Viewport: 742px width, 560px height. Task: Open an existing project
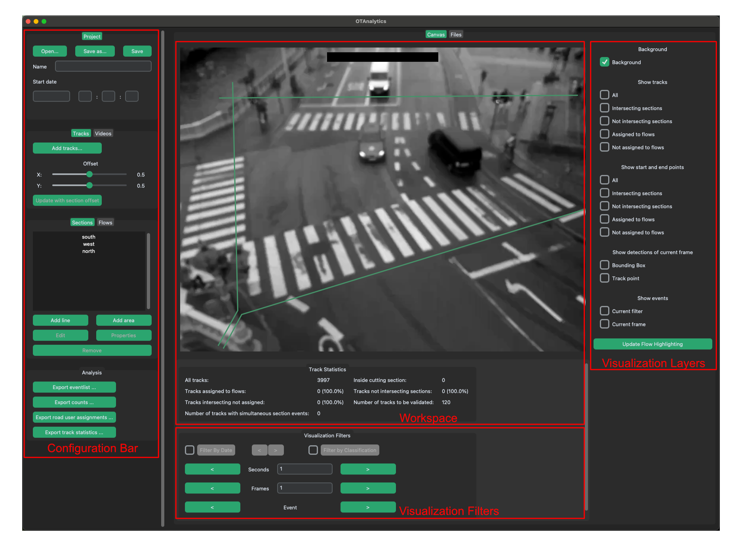[49, 51]
